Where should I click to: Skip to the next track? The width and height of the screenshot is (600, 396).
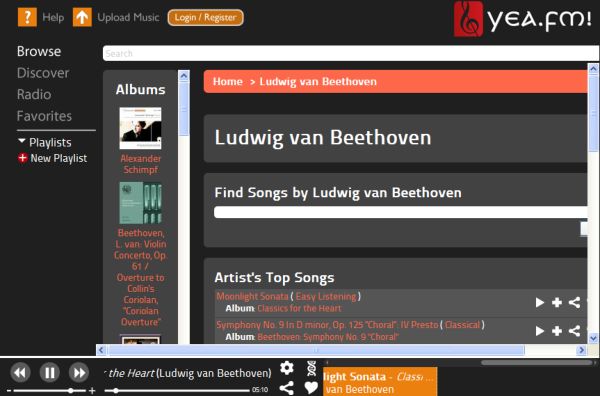coord(79,372)
